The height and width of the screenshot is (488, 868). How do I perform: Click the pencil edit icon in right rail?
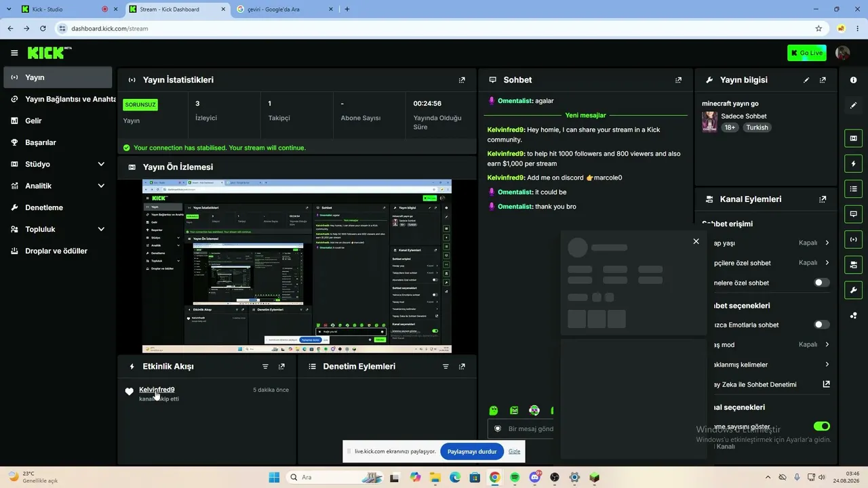(x=853, y=105)
